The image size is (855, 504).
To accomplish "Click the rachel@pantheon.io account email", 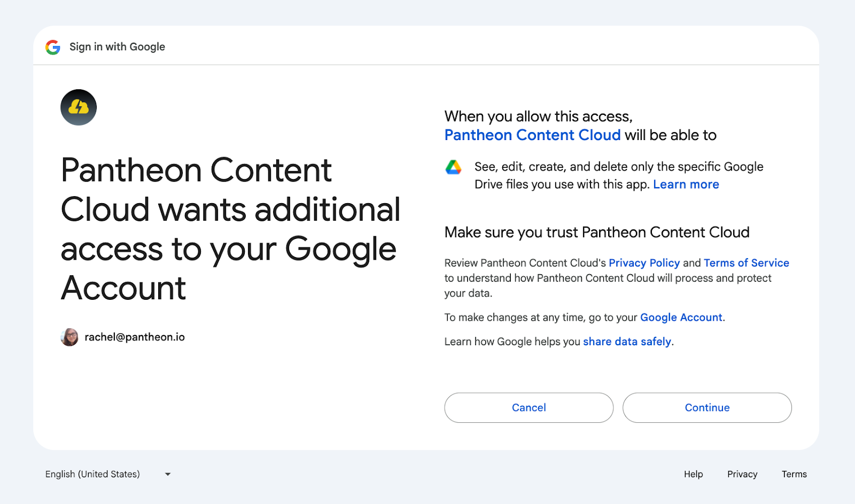I will click(x=135, y=337).
